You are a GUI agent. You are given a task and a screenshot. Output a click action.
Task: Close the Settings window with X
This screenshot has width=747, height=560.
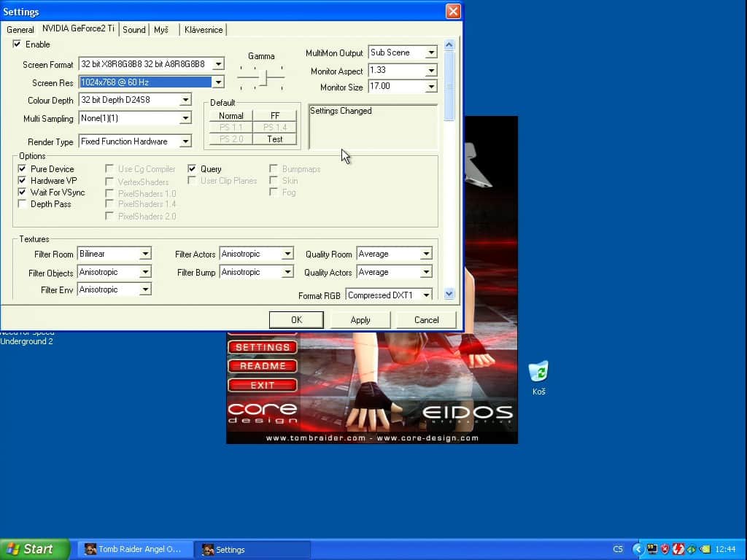click(x=453, y=11)
